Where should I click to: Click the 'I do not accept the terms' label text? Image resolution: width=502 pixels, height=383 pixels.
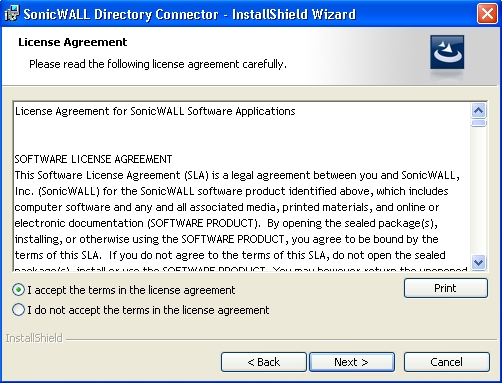click(148, 310)
